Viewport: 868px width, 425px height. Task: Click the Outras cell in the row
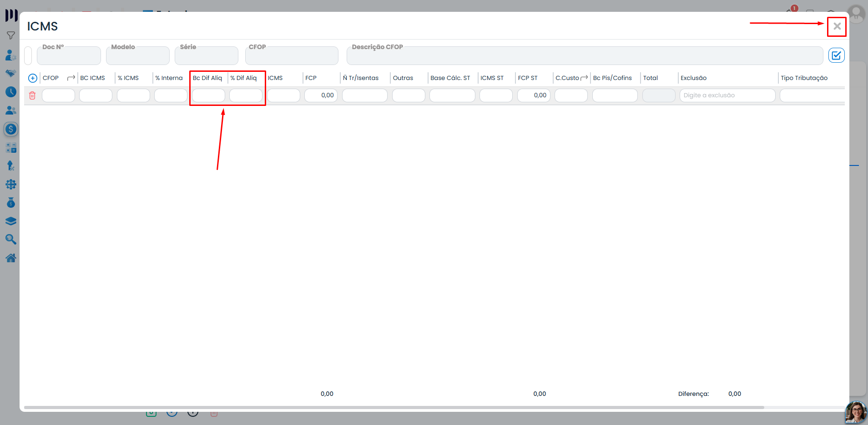coord(409,95)
